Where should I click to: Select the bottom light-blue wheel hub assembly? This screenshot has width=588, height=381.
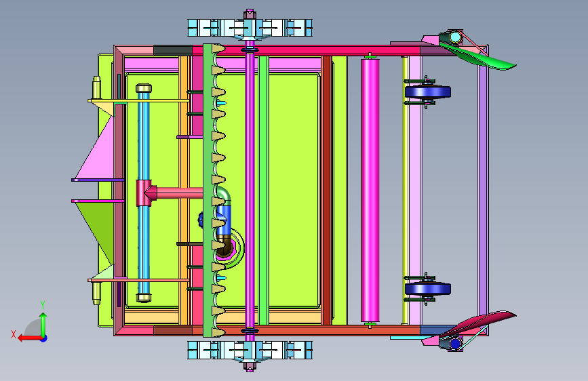pyautogui.click(x=250, y=350)
